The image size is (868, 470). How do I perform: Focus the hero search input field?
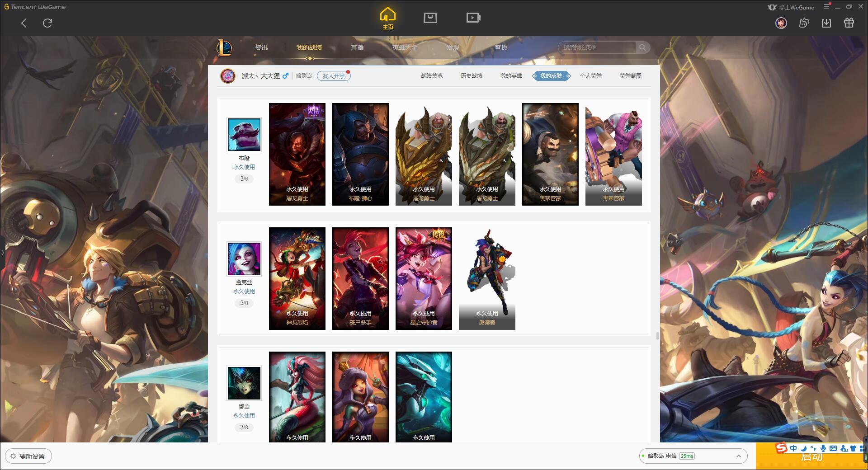pyautogui.click(x=597, y=47)
